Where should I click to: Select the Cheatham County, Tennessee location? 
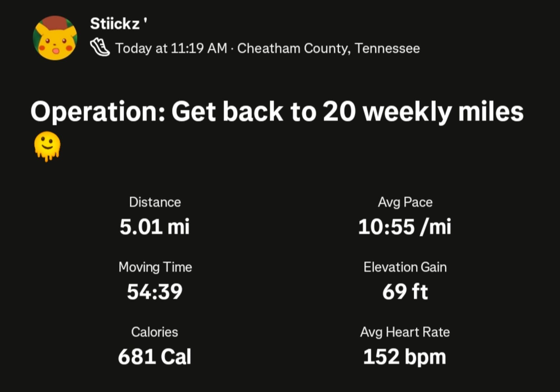tap(328, 48)
